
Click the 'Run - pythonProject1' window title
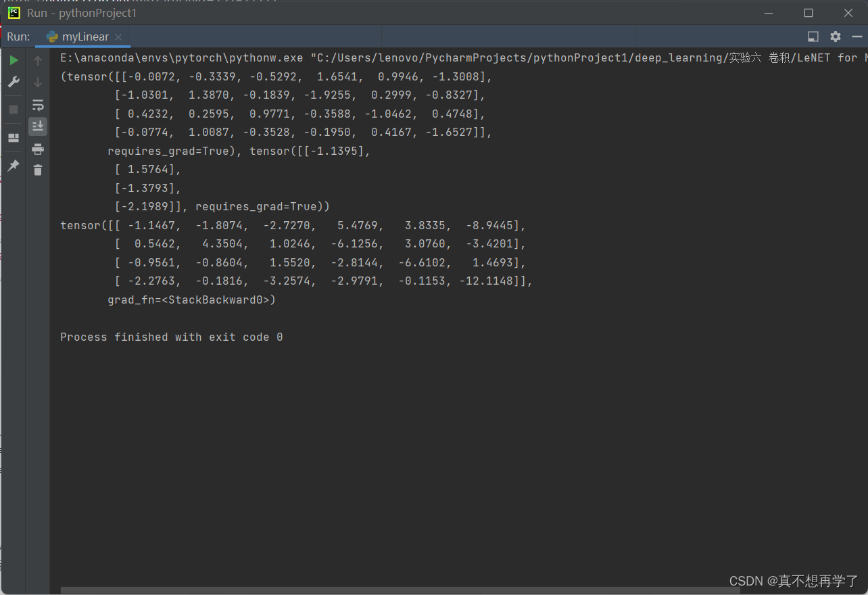82,13
